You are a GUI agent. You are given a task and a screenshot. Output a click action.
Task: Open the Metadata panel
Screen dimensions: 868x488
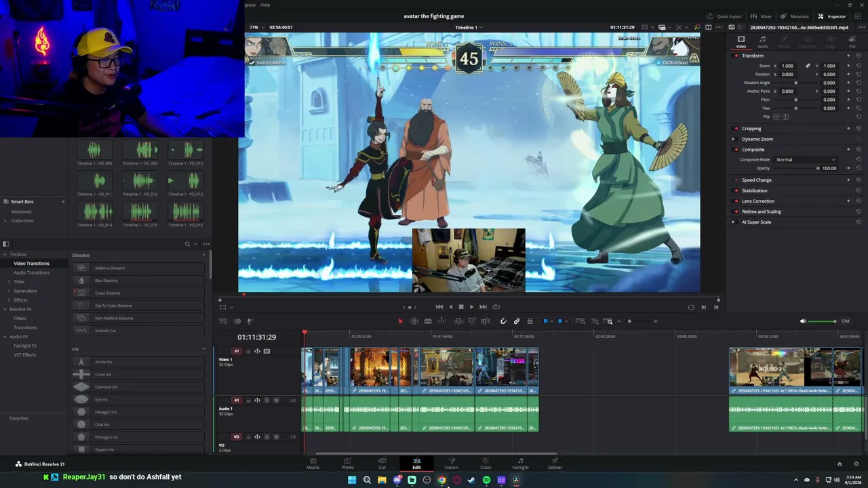[x=795, y=16]
